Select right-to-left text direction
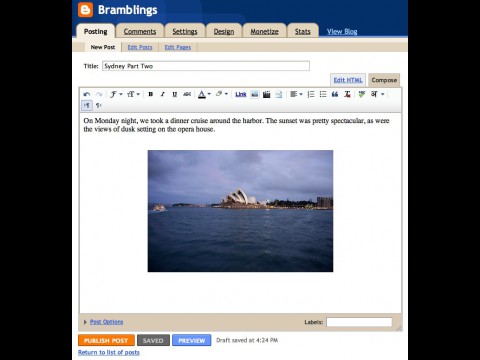Viewport: 480px width, 360px height. tap(99, 106)
